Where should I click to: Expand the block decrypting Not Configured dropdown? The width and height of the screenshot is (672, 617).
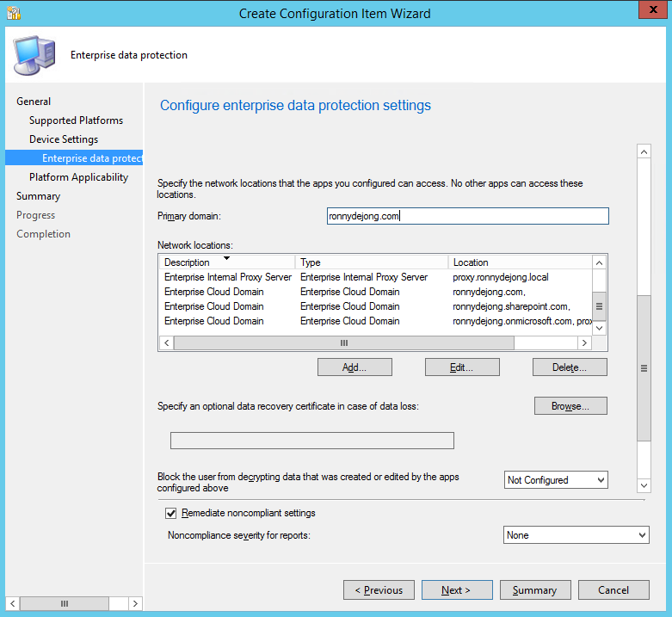[556, 480]
